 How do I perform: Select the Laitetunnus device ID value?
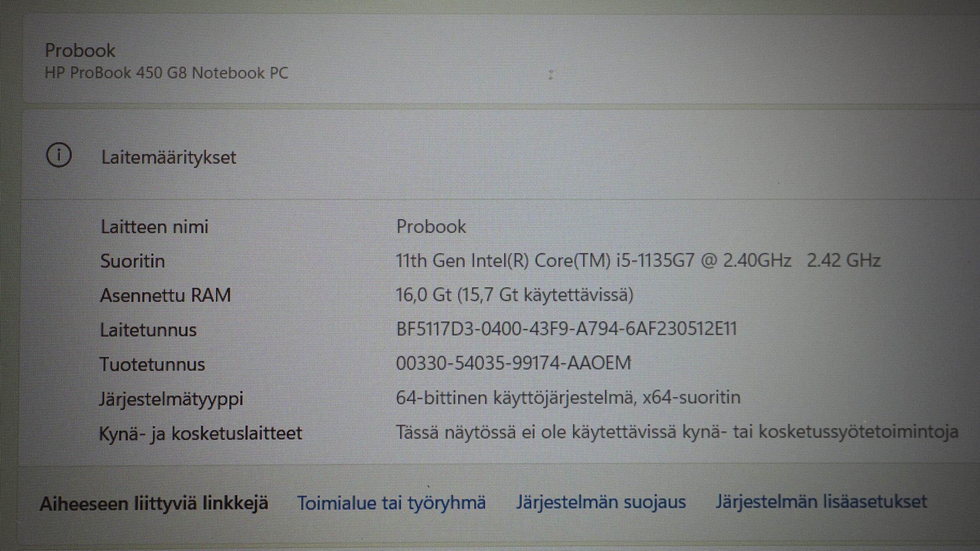click(566, 329)
